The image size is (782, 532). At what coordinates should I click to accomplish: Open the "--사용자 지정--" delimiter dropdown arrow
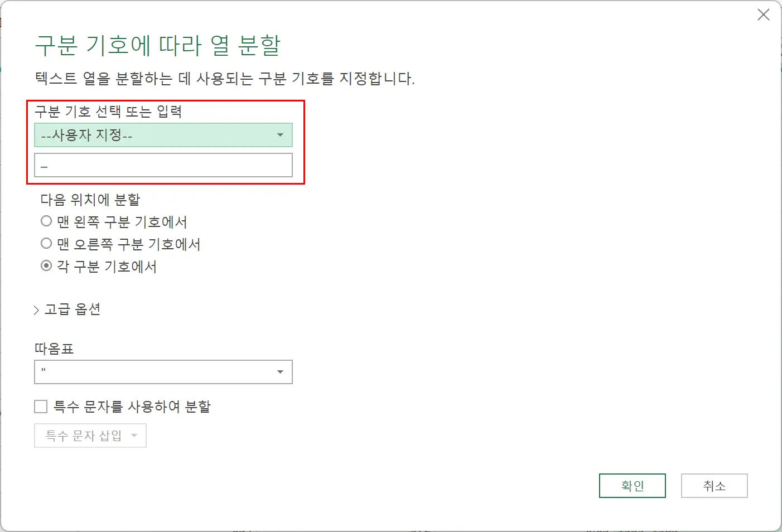[x=281, y=135]
